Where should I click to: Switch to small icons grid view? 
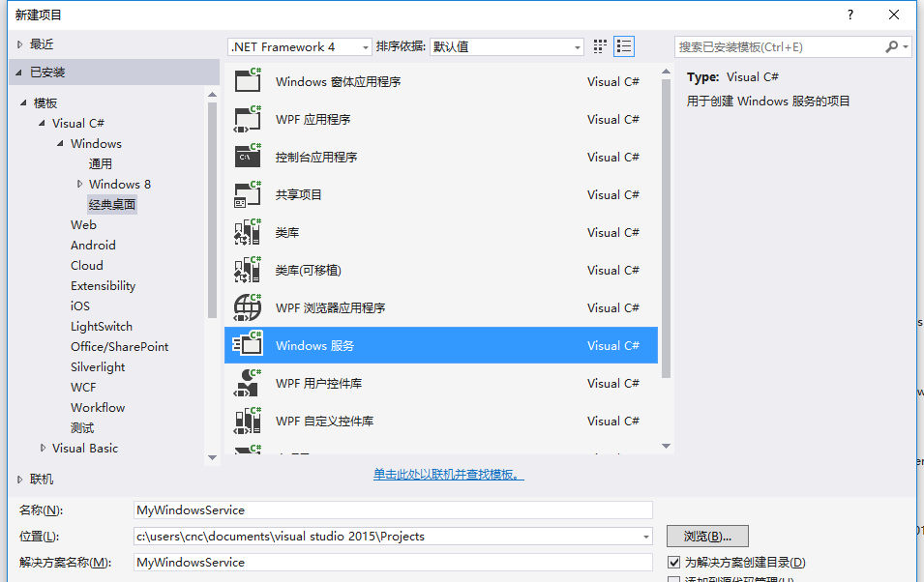600,46
